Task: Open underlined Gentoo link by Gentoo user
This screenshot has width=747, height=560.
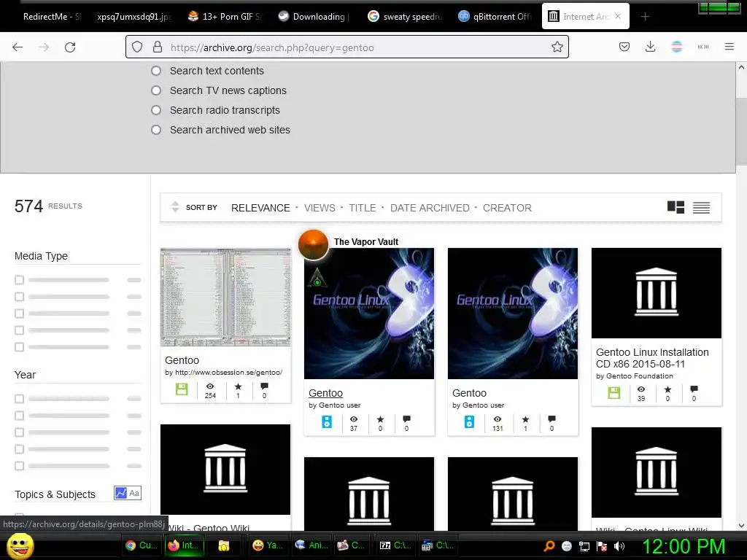Action: (x=325, y=393)
